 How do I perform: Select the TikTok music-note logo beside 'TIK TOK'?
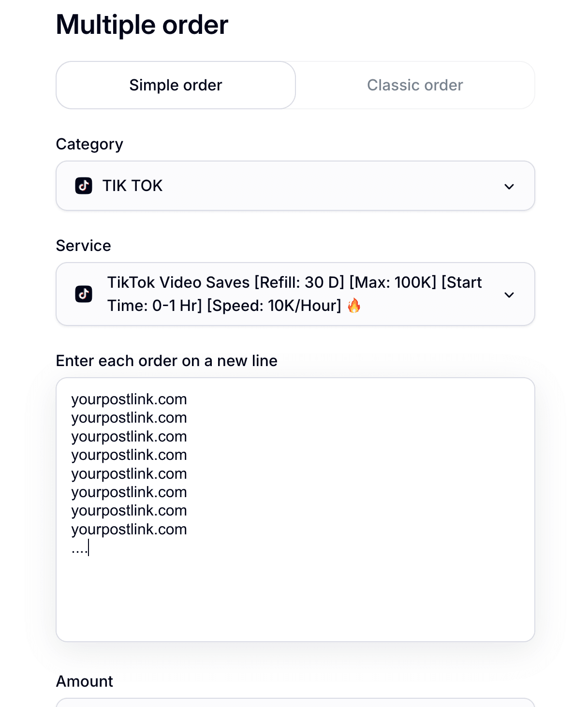(83, 186)
